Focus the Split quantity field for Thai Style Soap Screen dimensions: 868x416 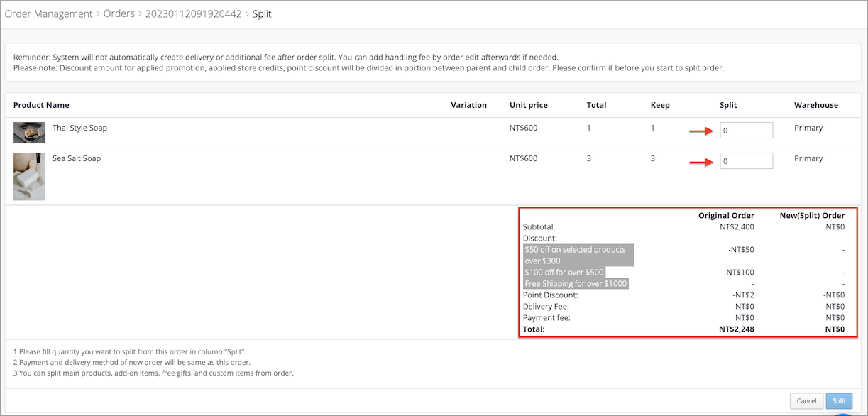(747, 131)
